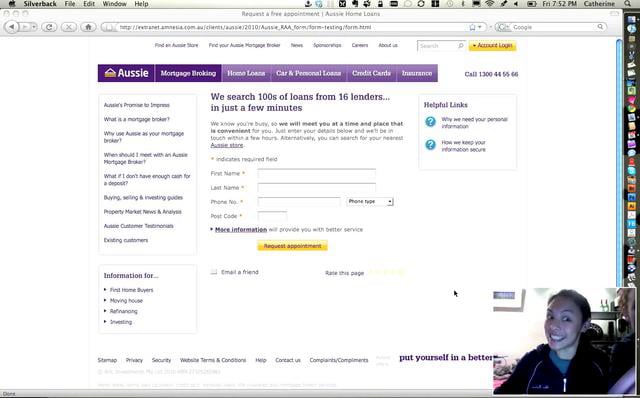Go to the browser Home page button
640x398 pixels.
88,27
